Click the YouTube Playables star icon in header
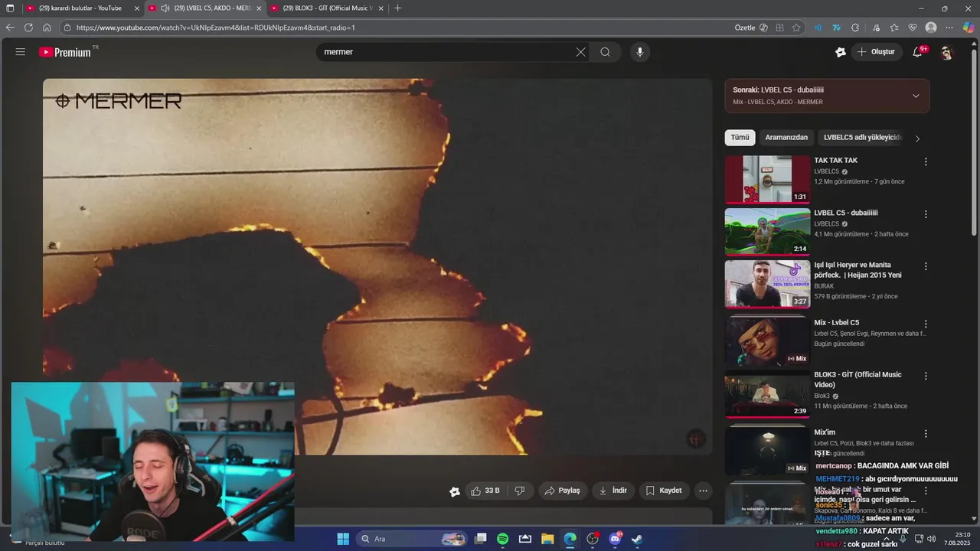This screenshot has height=551, width=980. 840,52
